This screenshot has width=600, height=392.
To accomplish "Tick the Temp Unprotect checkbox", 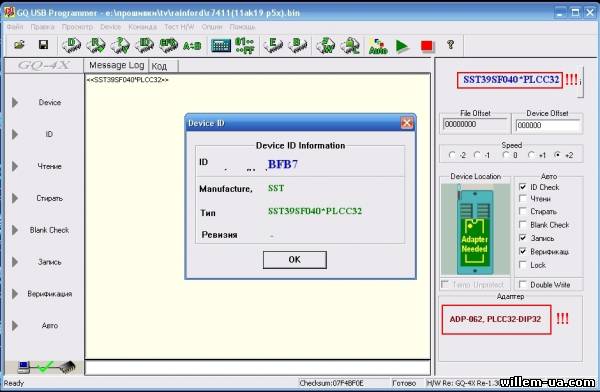I will coord(445,284).
